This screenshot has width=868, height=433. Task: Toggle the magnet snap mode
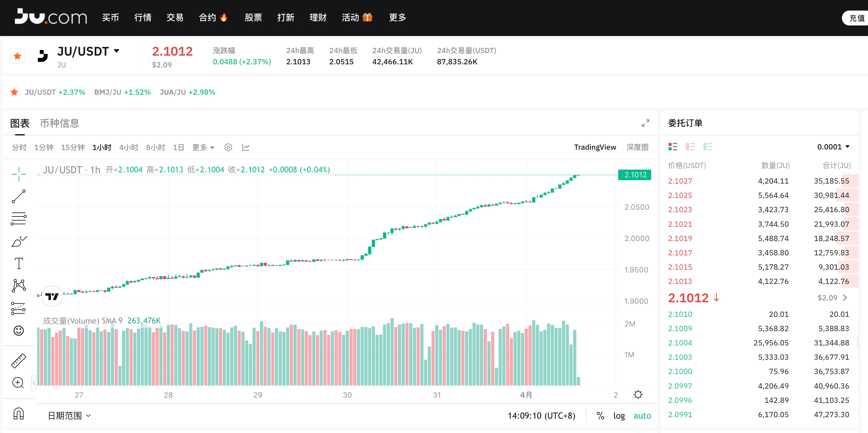[x=19, y=413]
